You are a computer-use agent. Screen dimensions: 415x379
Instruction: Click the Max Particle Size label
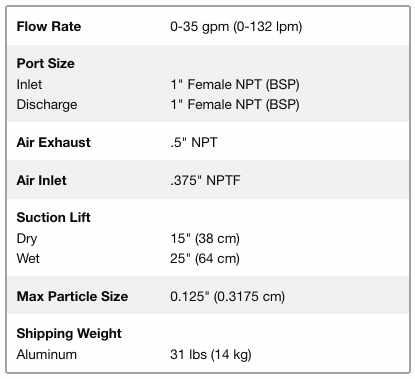(x=72, y=296)
